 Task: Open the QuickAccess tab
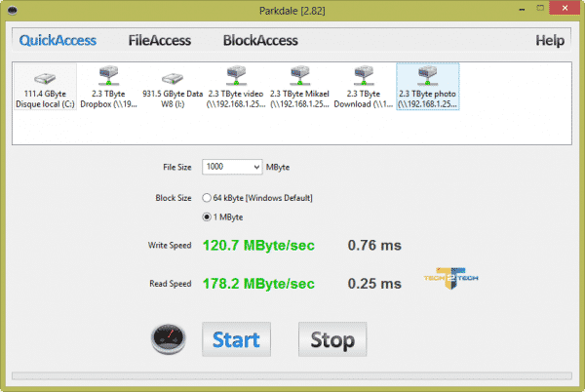(x=58, y=40)
